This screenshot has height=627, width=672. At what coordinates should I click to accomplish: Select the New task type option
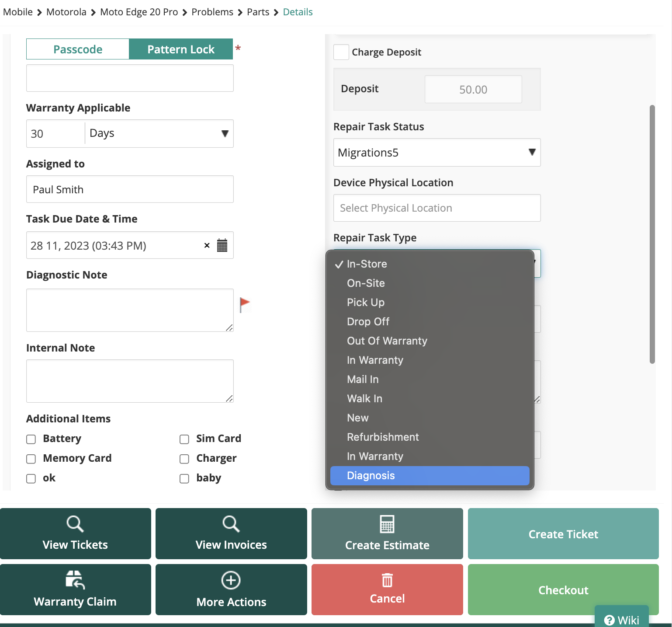click(x=430, y=418)
